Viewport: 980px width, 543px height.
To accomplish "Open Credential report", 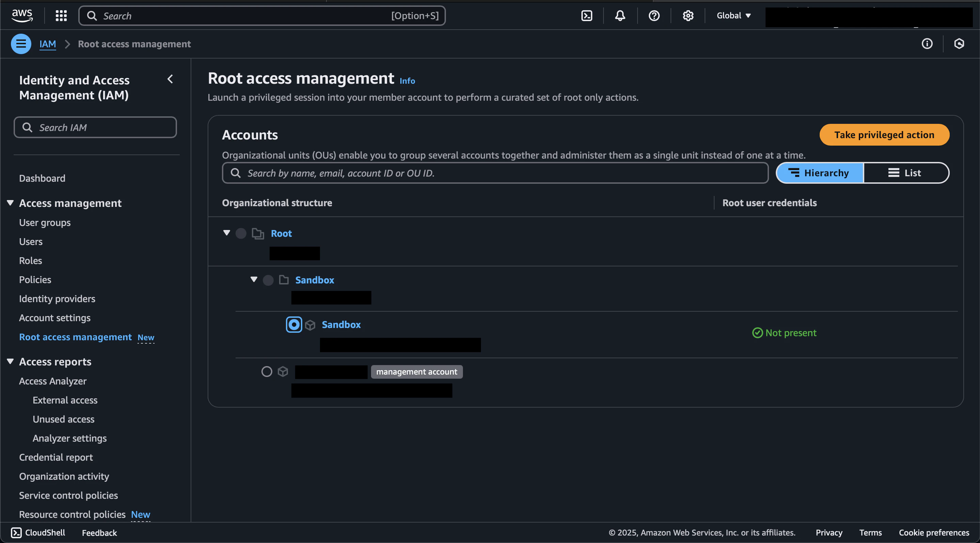I will [56, 457].
